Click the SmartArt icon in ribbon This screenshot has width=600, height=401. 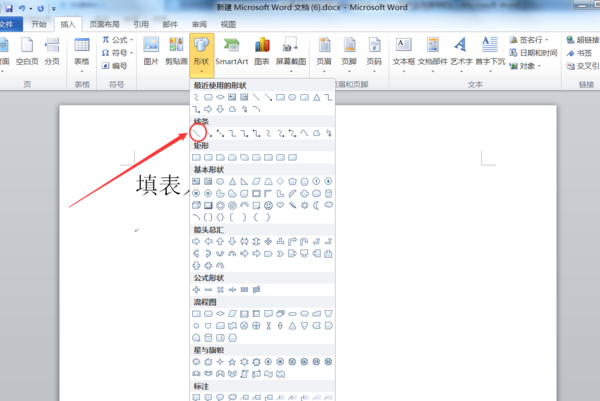pos(232,52)
